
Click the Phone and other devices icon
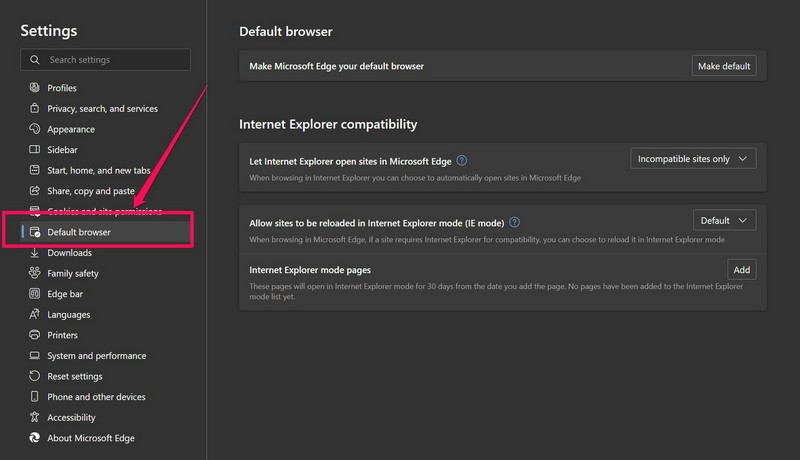pos(34,396)
